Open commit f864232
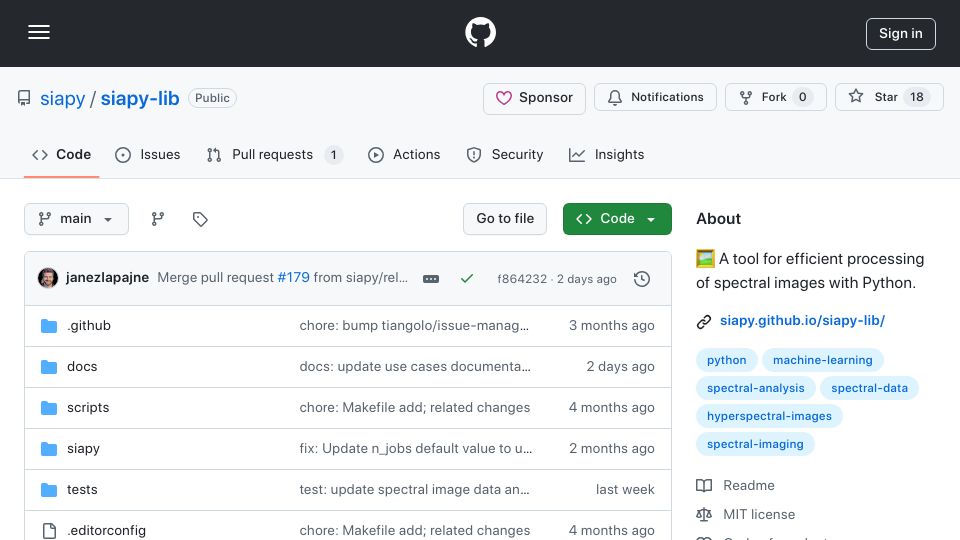960x540 pixels. [522, 279]
